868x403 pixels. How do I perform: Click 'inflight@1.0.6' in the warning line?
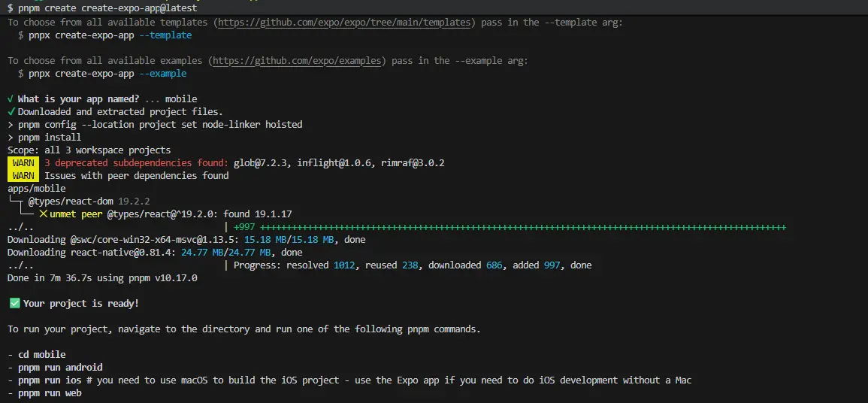(x=334, y=163)
